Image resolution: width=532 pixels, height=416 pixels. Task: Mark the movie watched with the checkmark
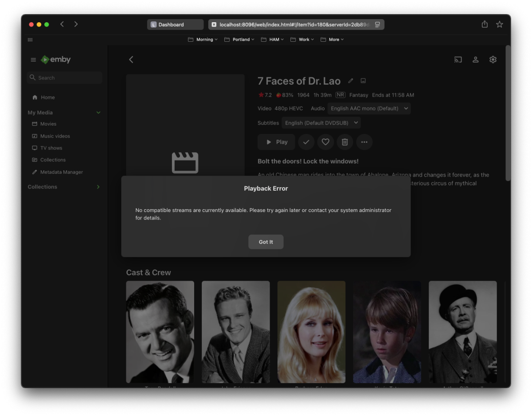coord(306,142)
